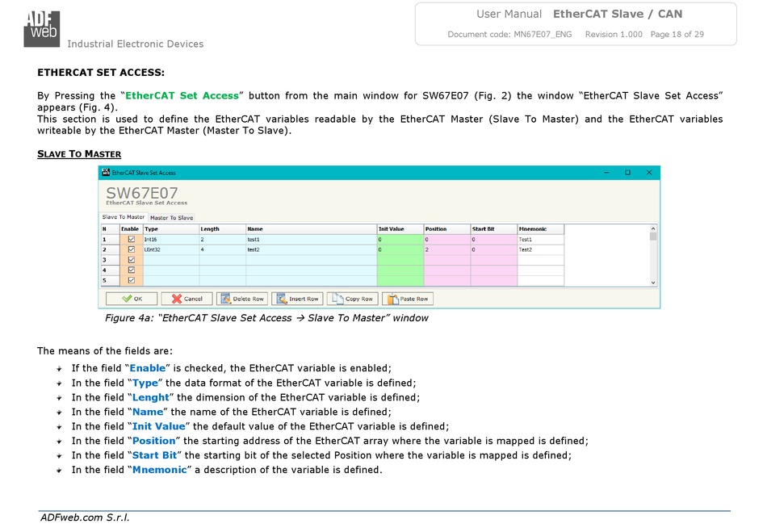Open the Type cell containing UInt32
The height and width of the screenshot is (532, 767).
coord(170,249)
